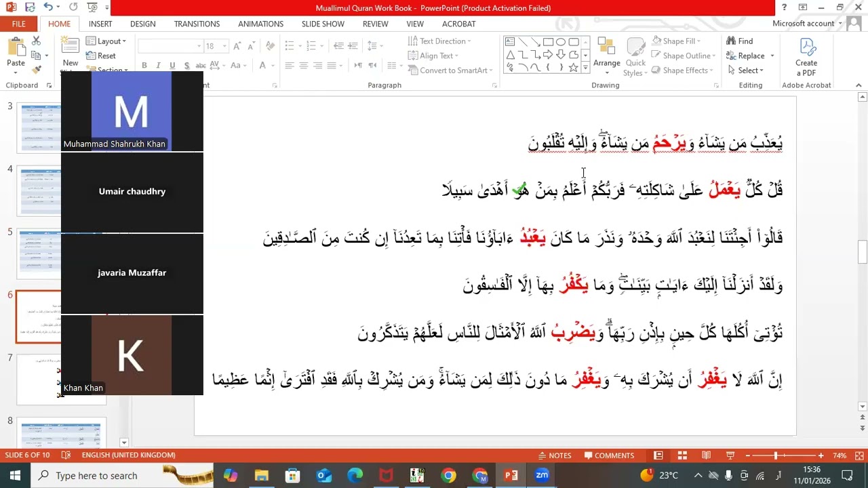Click the Format Painter brush icon

(x=36, y=70)
